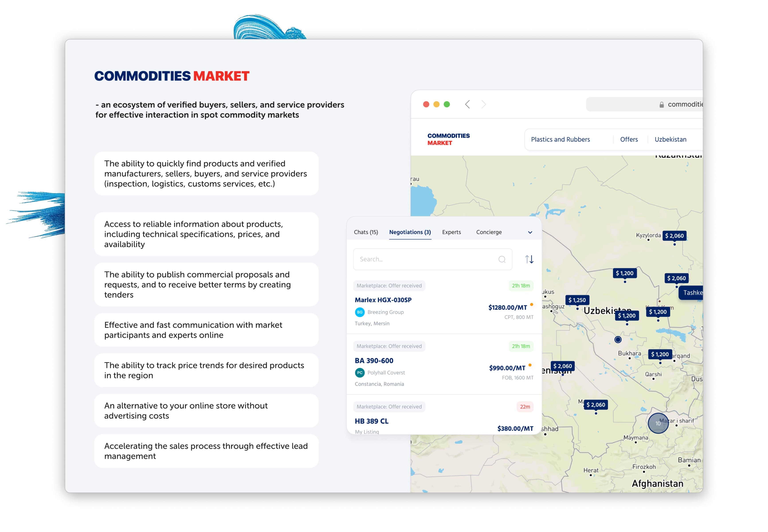Click the Breezing Group company name

[385, 312]
